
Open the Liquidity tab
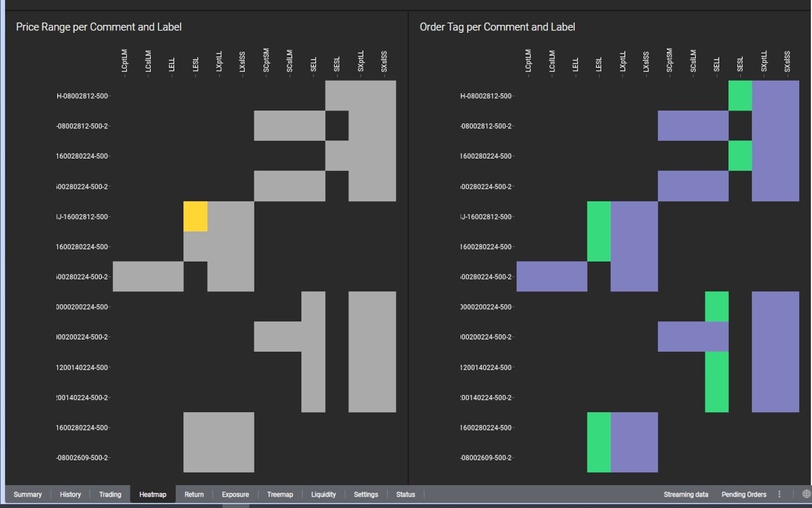[324, 494]
